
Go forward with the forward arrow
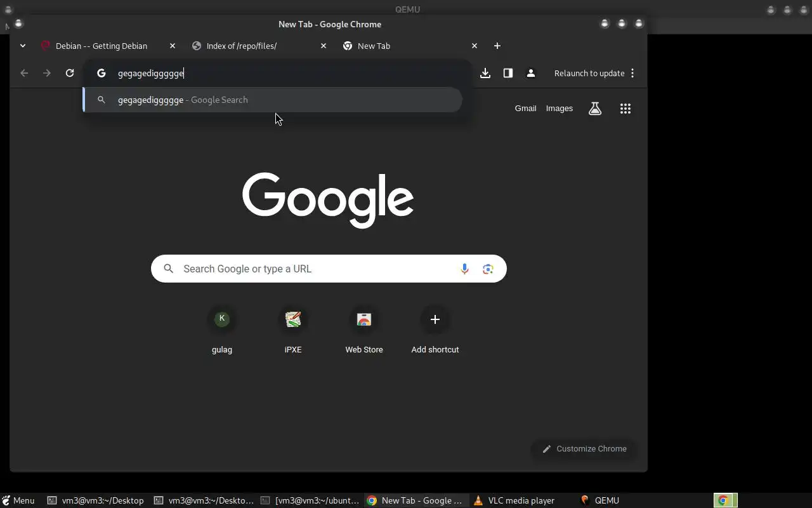pyautogui.click(x=47, y=73)
